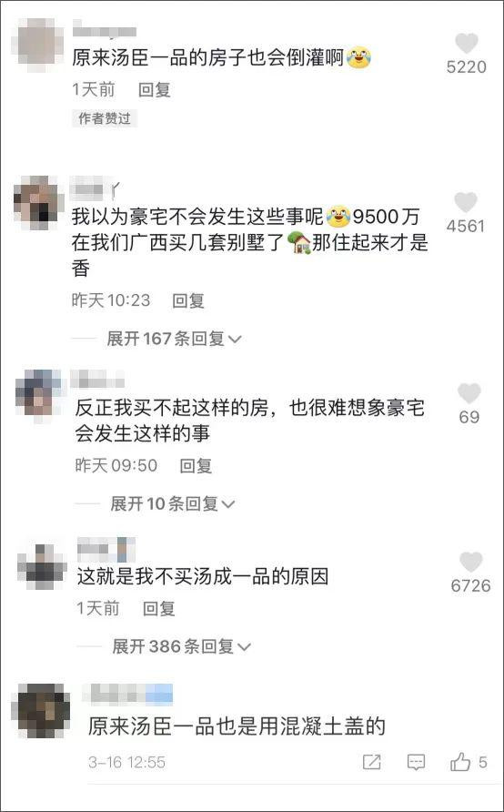Expand 167 replies
This screenshot has height=812, width=504.
coord(175,339)
